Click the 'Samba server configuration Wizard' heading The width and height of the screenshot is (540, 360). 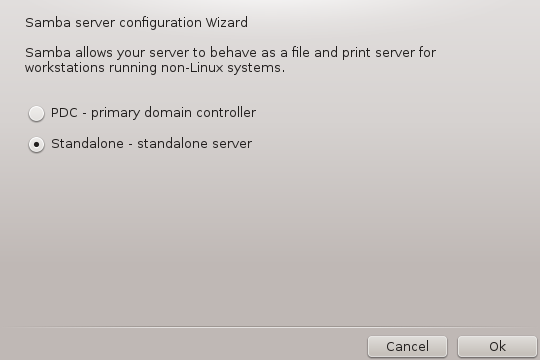coord(136,23)
